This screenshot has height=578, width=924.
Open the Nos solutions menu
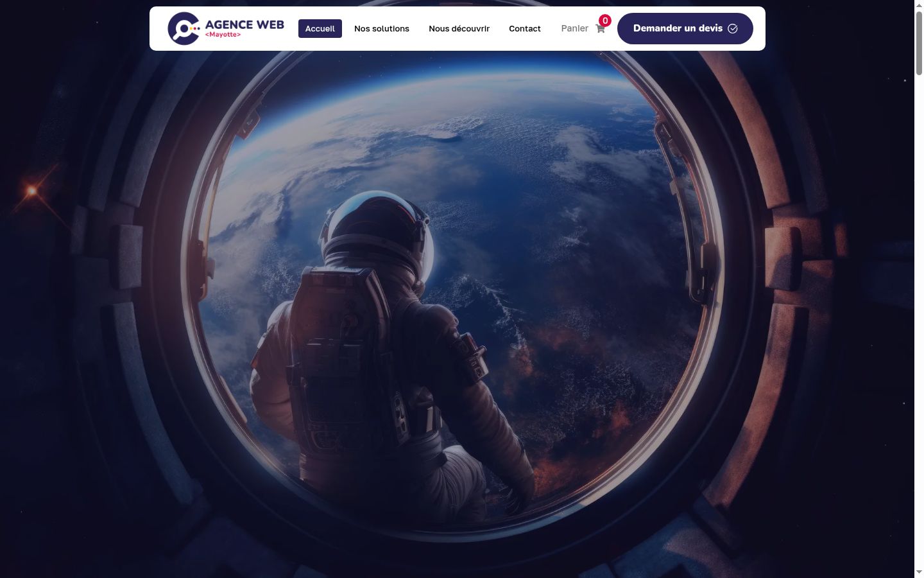(382, 29)
